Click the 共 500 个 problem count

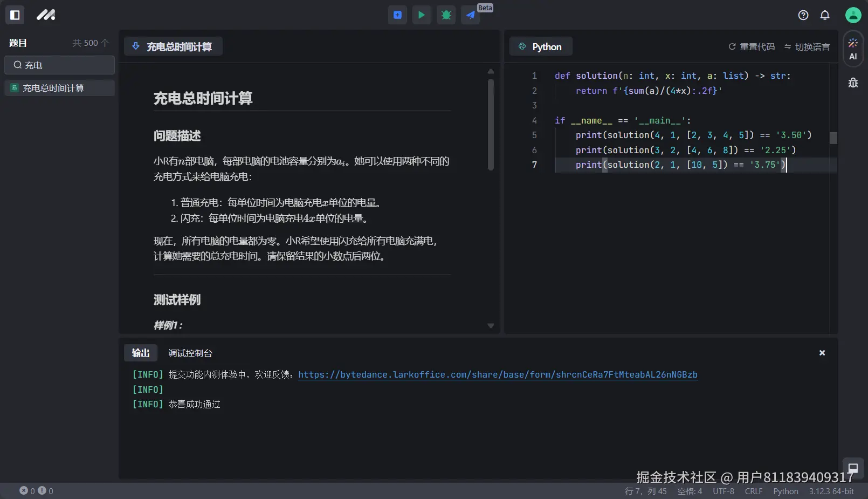[x=91, y=43]
